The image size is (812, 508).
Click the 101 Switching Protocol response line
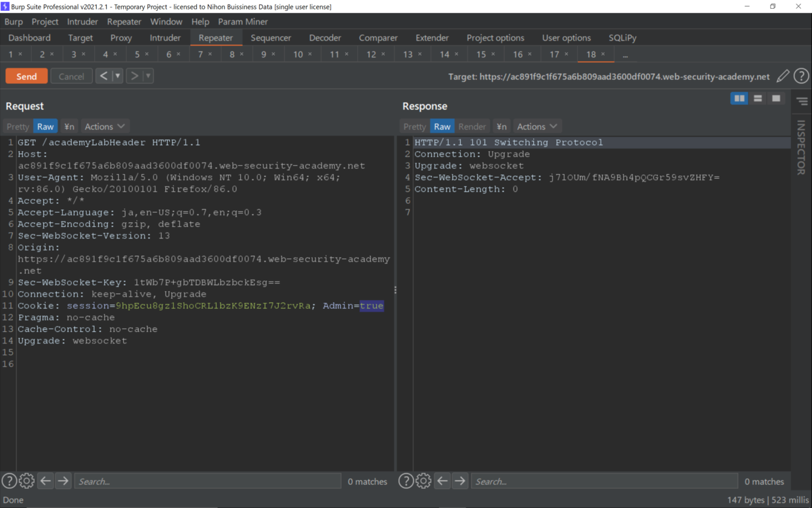pos(509,142)
